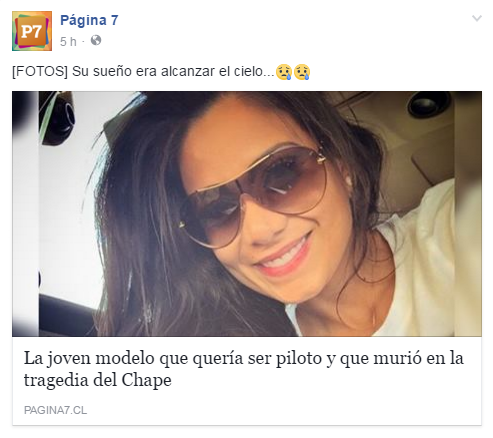Click the link card's blank area beside PAGINA7.CL
Viewport: 493px width, 438px height.
(283, 410)
